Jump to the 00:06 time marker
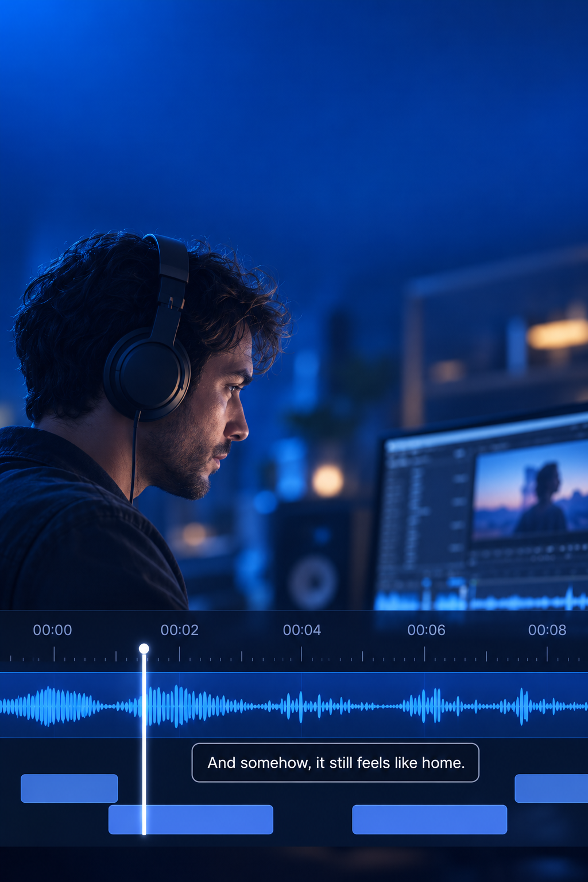Screen dimensions: 588x882 [426, 630]
